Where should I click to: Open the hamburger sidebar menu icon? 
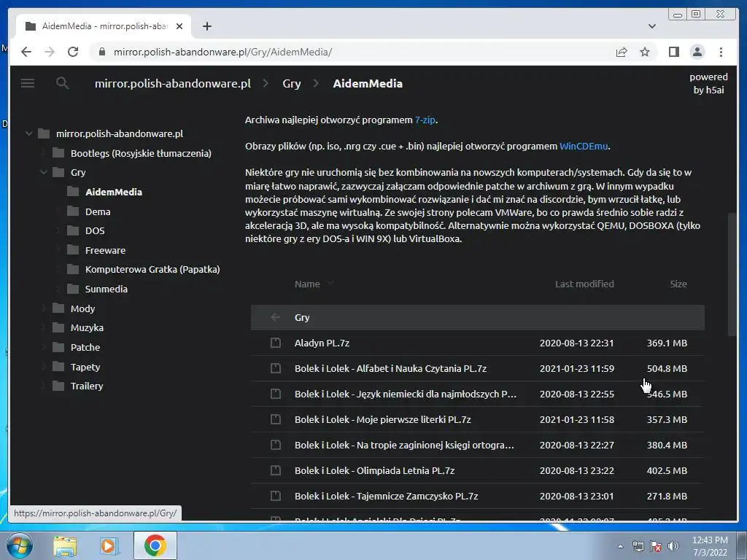click(x=28, y=83)
